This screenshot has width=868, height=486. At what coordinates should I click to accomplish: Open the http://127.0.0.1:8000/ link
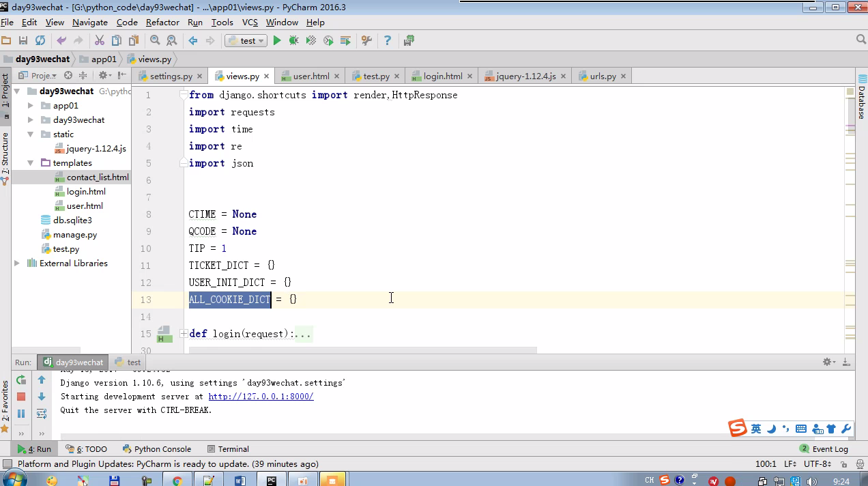pyautogui.click(x=261, y=397)
